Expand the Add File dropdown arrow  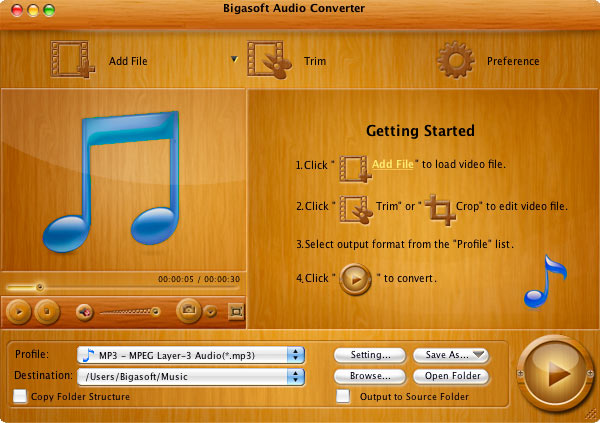(x=235, y=60)
